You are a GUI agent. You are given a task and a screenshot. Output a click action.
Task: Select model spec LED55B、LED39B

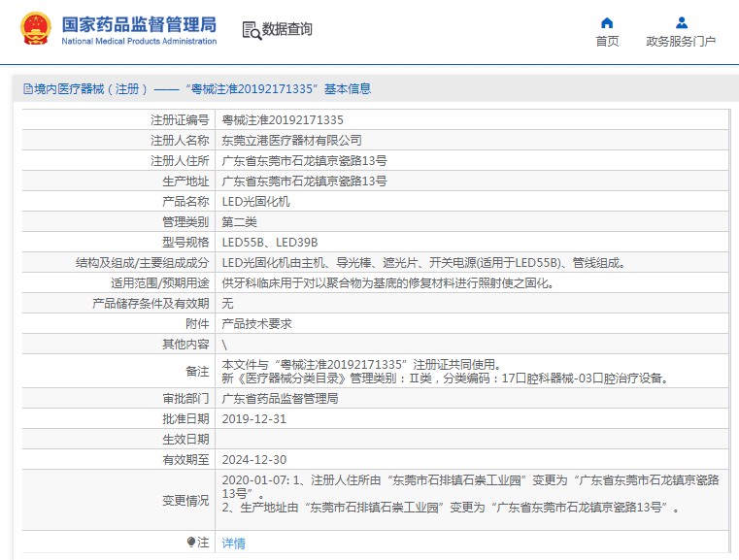(x=270, y=242)
